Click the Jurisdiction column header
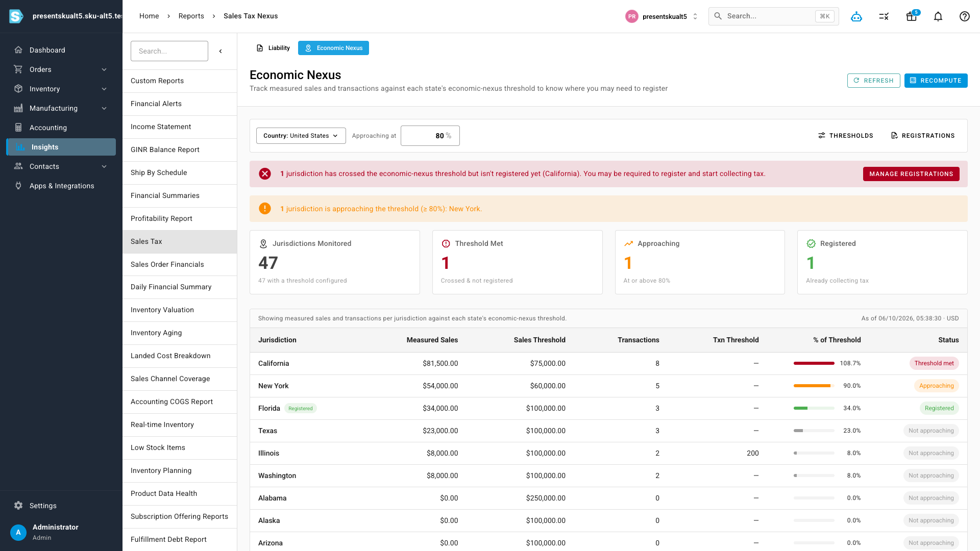Viewport: 980px width, 551px height. click(x=277, y=340)
